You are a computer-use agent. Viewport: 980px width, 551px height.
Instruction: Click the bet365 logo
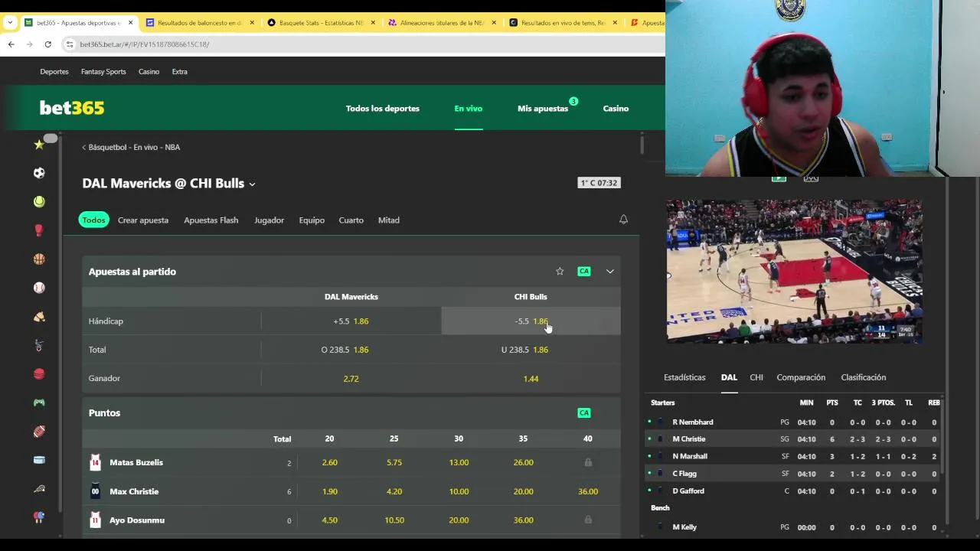[x=72, y=108]
